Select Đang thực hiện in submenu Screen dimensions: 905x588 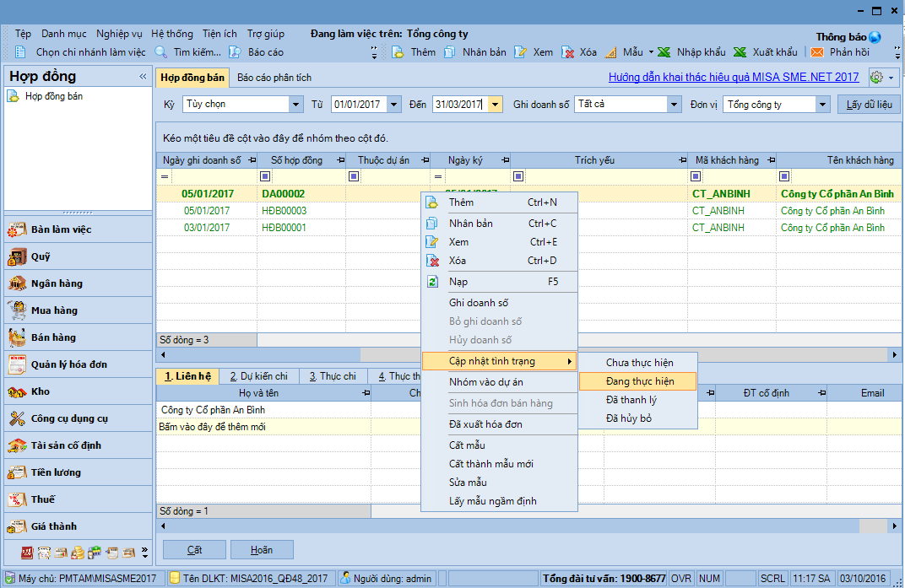(x=639, y=381)
